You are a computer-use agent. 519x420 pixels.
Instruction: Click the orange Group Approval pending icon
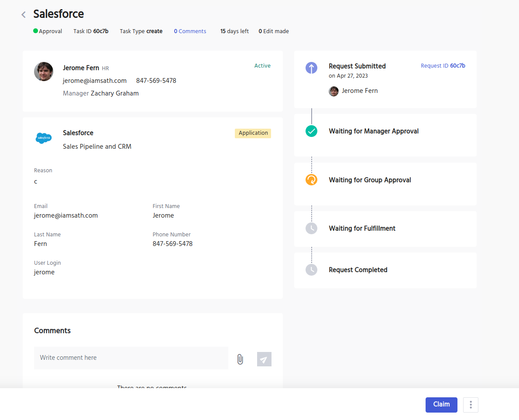pos(311,180)
